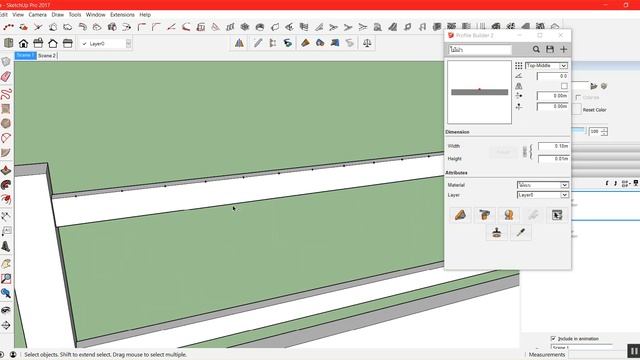The image size is (640, 360).
Task: Pick profile with the eyedropper icon
Action: pyautogui.click(x=521, y=233)
